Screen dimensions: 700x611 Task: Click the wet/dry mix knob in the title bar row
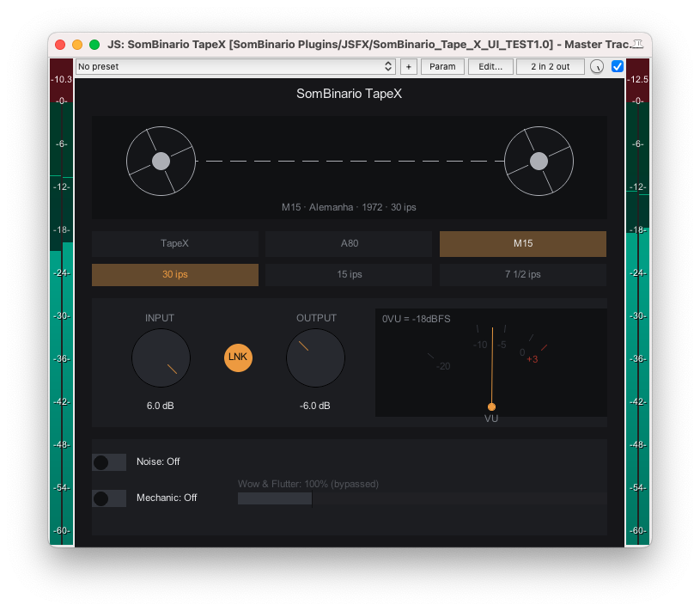(x=596, y=66)
